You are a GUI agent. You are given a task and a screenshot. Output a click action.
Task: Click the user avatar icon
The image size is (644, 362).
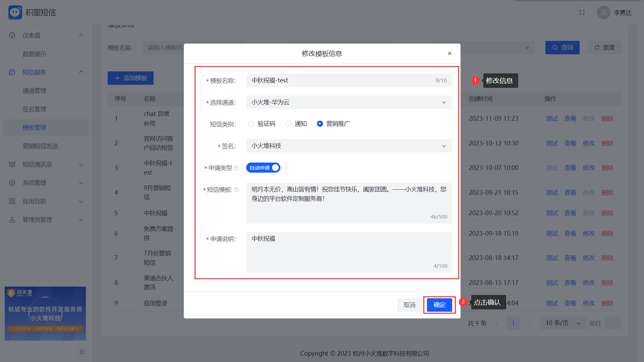[603, 12]
